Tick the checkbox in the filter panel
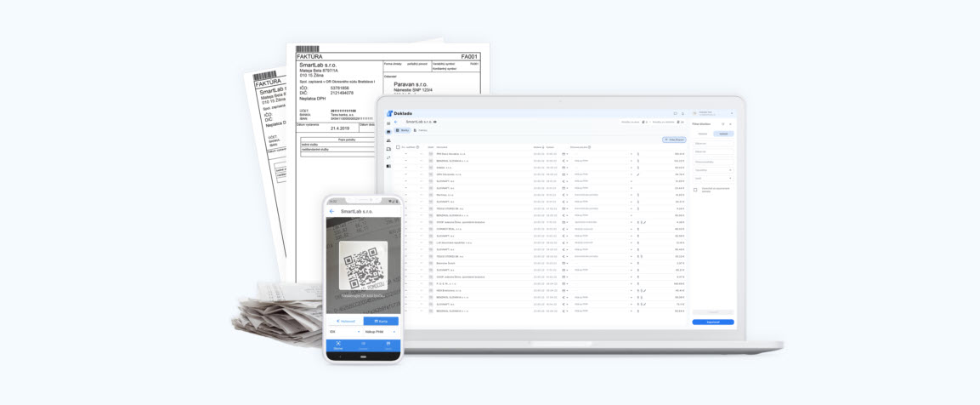The width and height of the screenshot is (980, 405). click(695, 189)
